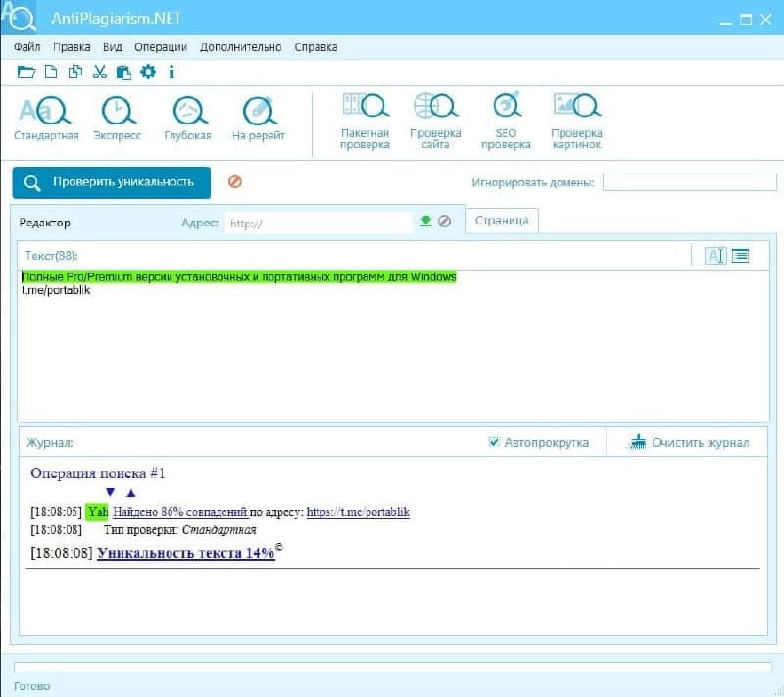The width and height of the screenshot is (784, 697).
Task: Click the Проверить уникальность button
Action: point(112,182)
